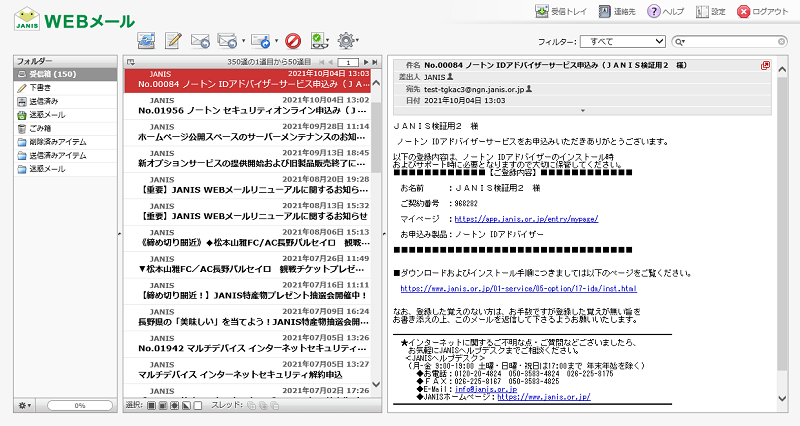This screenshot has height=426, width=800.
Task: Select all messages icon in 選択 bar
Action: click(152, 406)
